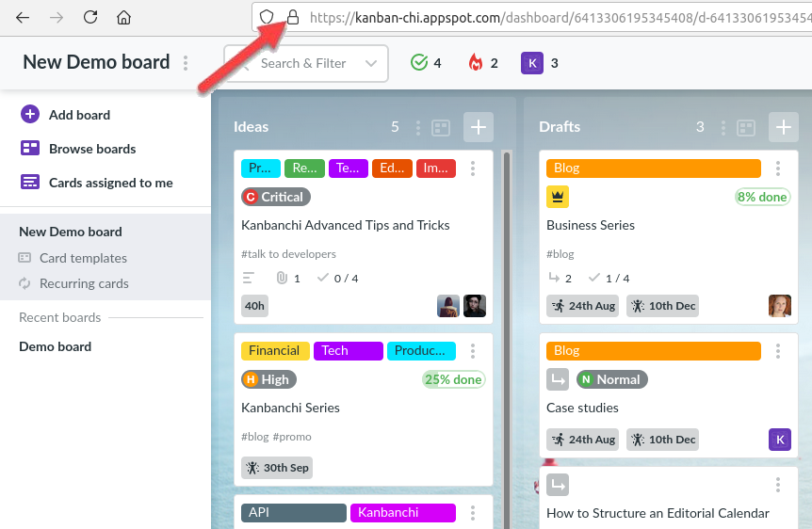Go back using browser back arrow
The height and width of the screenshot is (529, 812).
click(23, 18)
